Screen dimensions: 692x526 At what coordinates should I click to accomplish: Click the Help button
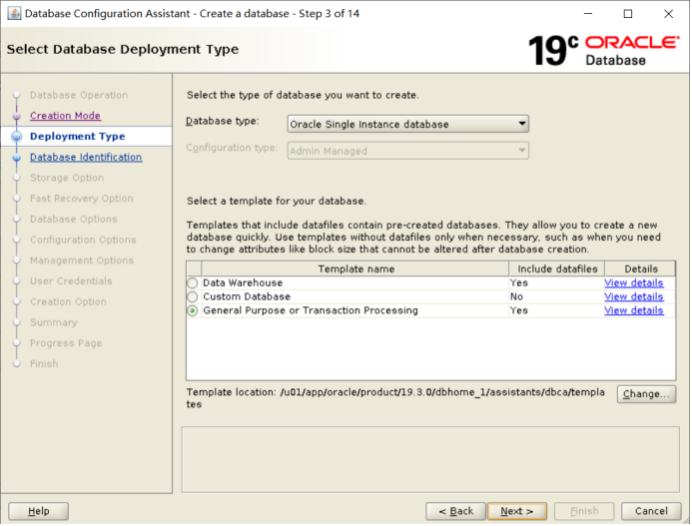(x=38, y=511)
